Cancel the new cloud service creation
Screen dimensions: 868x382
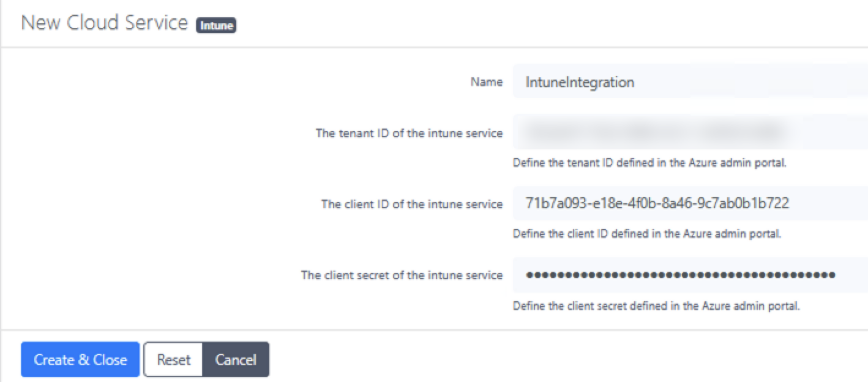[x=236, y=359]
